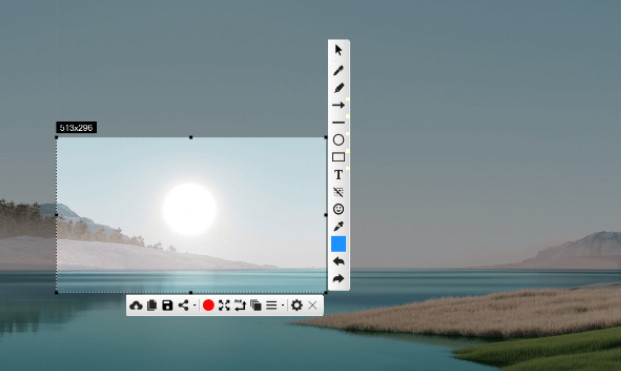
Task: Select the thick marker highlighter tool
Action: pos(339,88)
